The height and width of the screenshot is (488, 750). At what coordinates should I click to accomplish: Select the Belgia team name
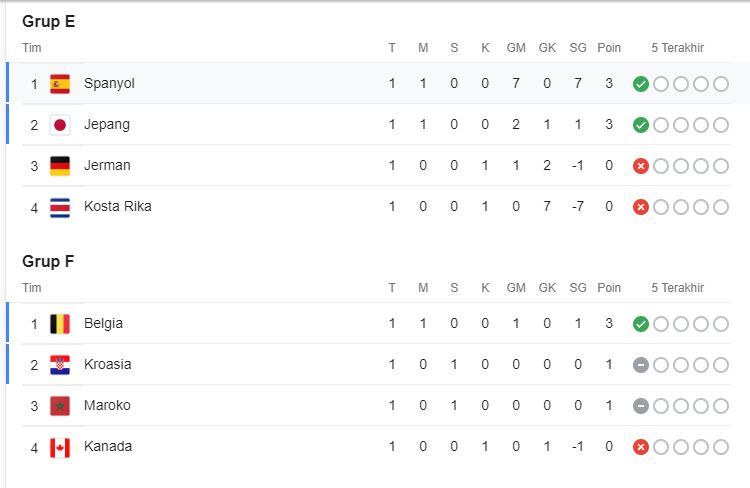[103, 324]
